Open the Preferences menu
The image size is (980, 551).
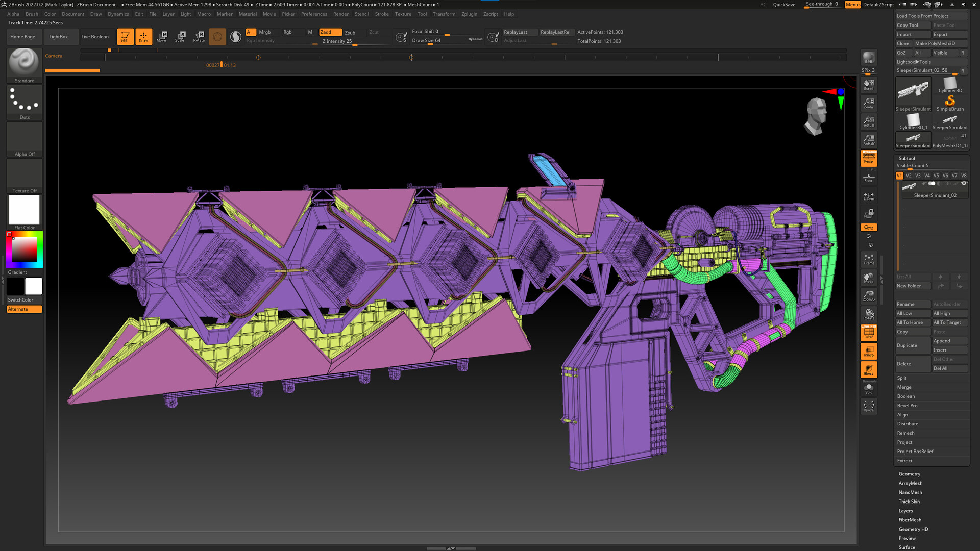tap(313, 14)
